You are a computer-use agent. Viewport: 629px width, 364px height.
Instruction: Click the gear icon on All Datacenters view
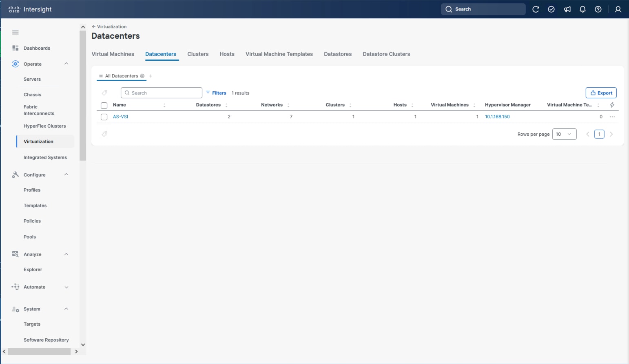click(142, 76)
